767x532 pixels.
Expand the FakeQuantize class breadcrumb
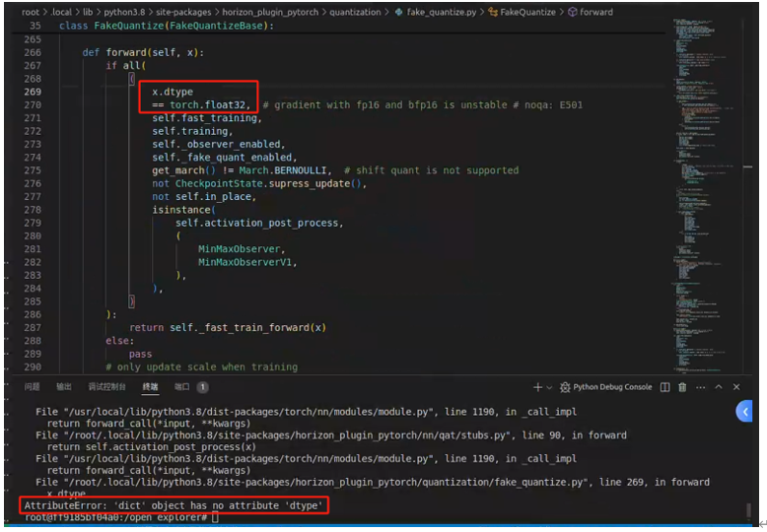[528, 12]
